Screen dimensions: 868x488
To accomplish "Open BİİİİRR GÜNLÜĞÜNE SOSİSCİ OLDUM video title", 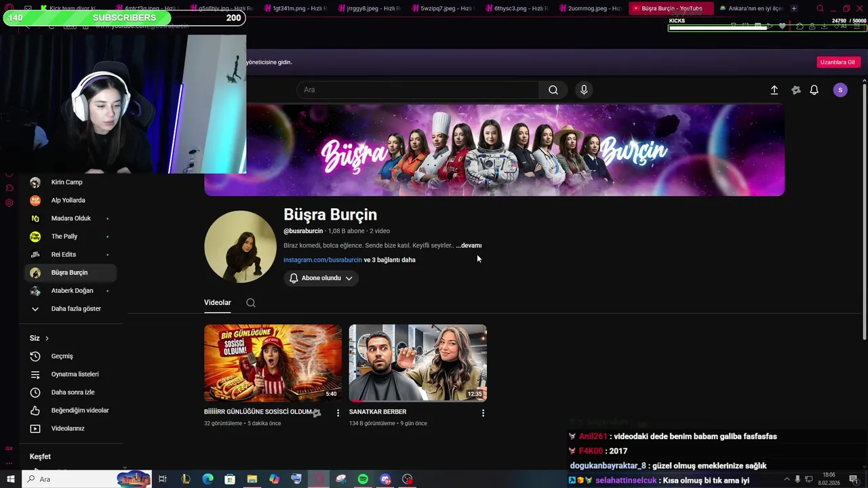I will 258,411.
